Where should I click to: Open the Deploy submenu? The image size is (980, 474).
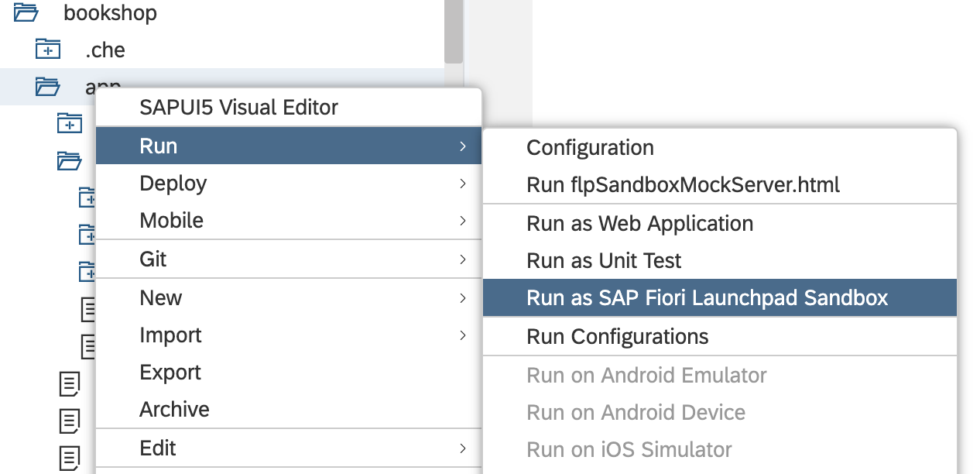click(288, 183)
